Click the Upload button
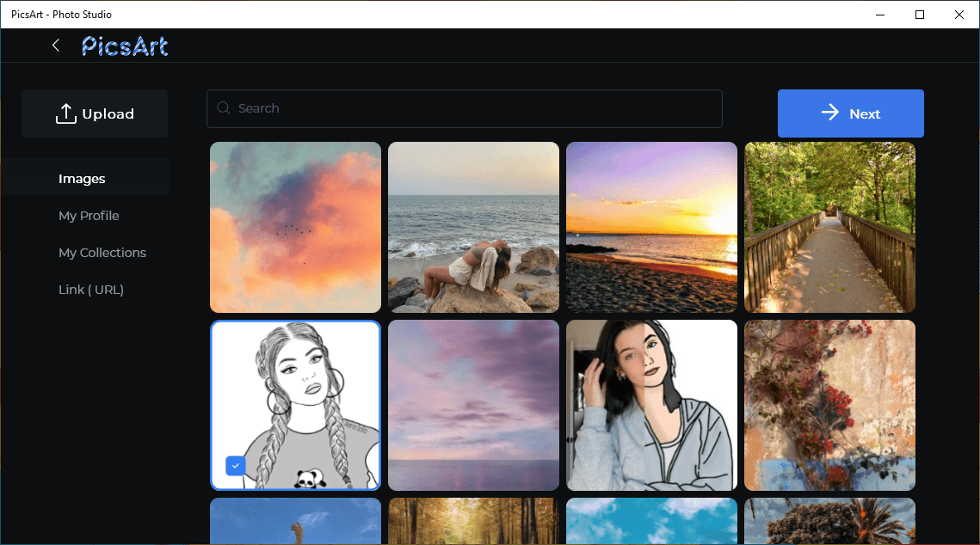The height and width of the screenshot is (545, 980). pyautogui.click(x=94, y=113)
